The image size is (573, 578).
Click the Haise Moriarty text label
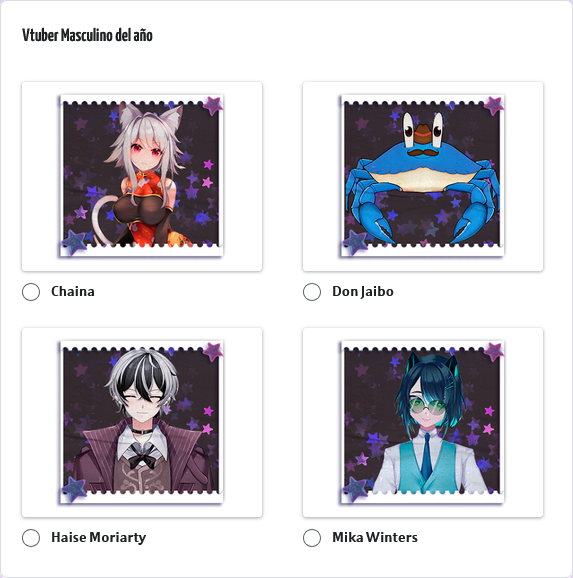[98, 537]
